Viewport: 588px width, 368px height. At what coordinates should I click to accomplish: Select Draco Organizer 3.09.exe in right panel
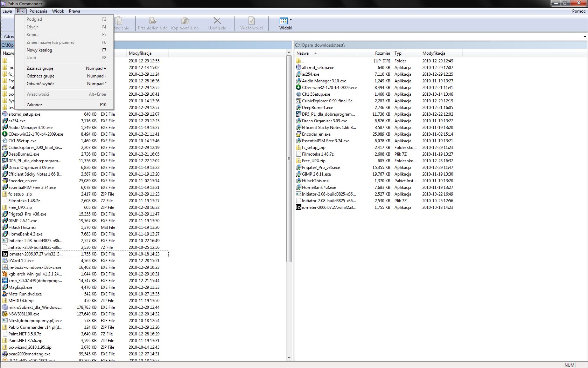coord(325,121)
